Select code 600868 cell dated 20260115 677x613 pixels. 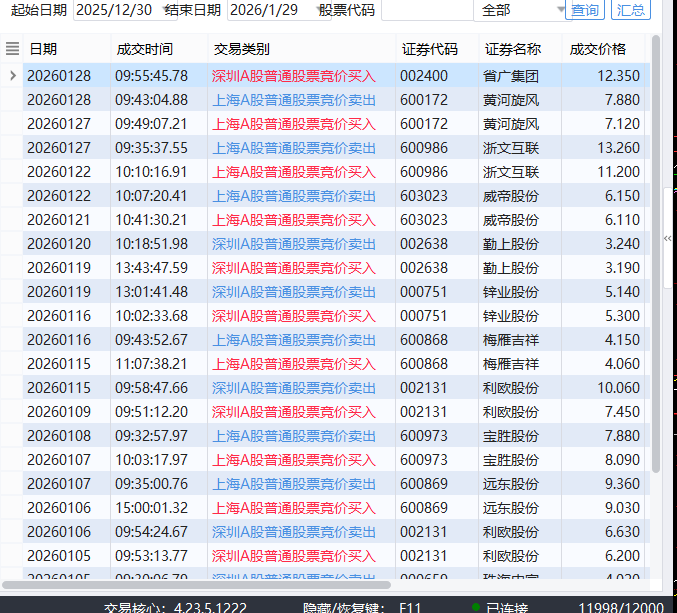click(437, 363)
